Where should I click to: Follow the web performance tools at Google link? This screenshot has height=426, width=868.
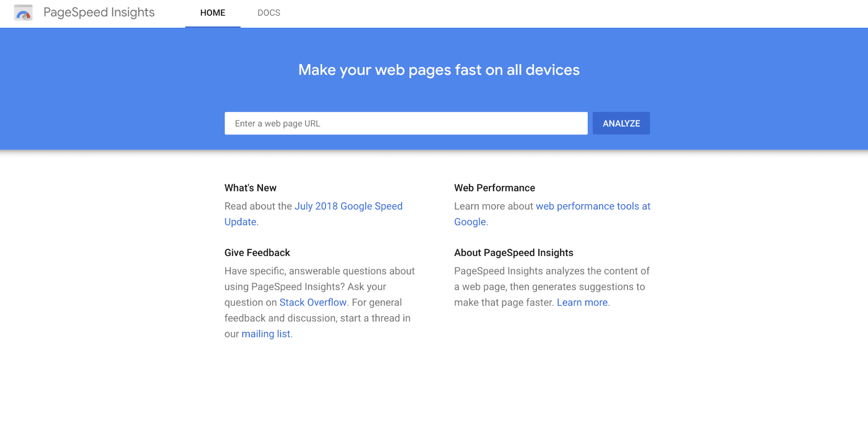click(x=593, y=206)
